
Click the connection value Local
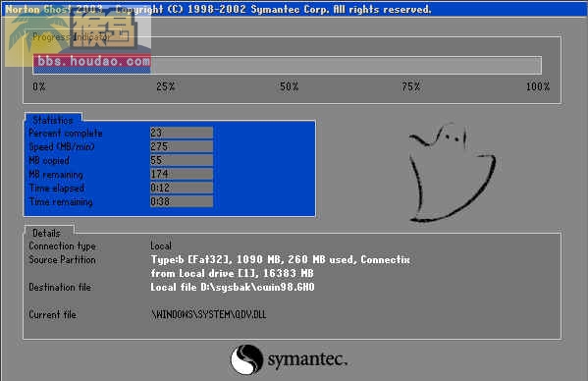(x=161, y=246)
